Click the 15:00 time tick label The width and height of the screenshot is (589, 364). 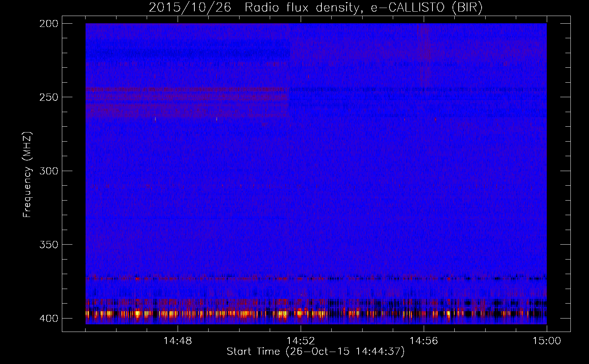pos(547,341)
